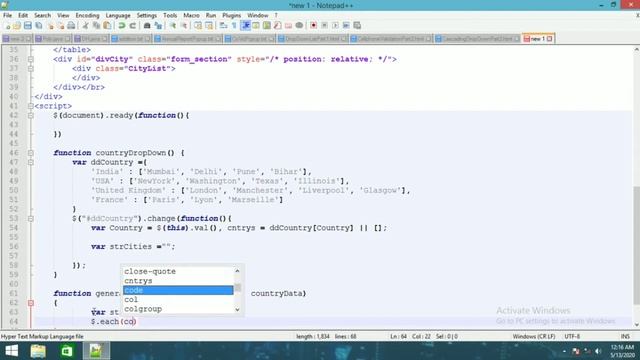Click the Copy toolbar icon
Image resolution: width=640 pixels, height=360 pixels.
tap(96, 25)
